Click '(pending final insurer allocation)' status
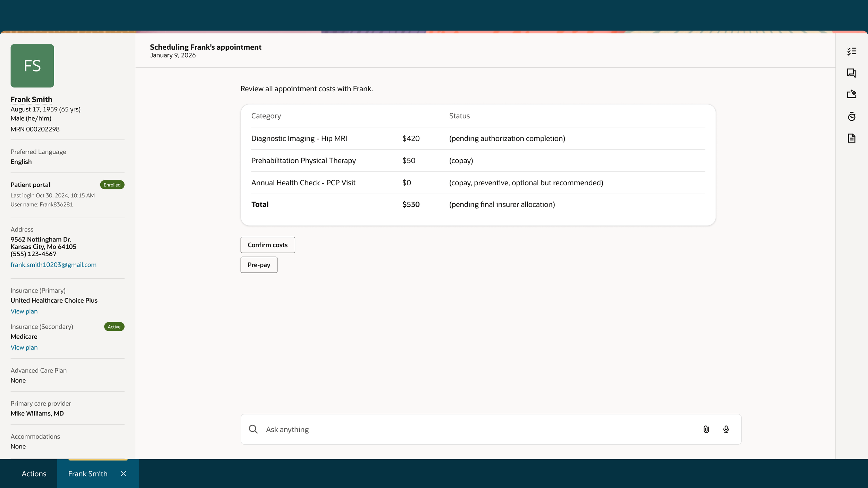868x488 pixels. click(x=502, y=204)
